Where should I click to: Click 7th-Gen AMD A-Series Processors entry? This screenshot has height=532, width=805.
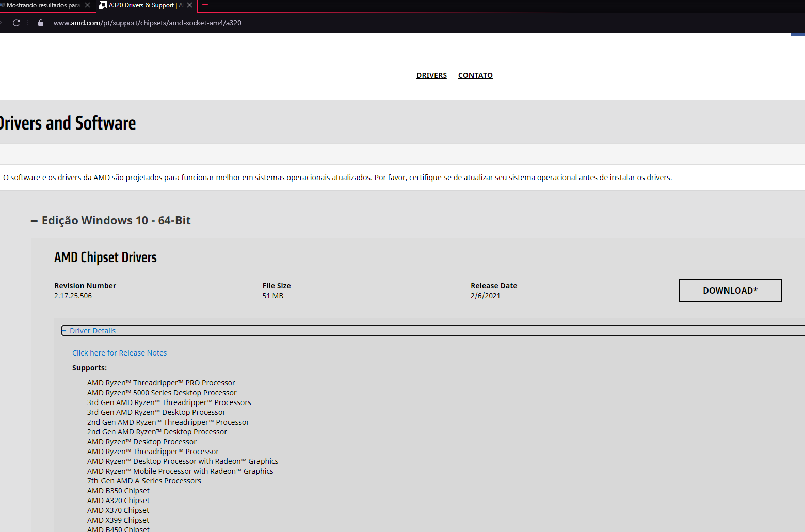[x=144, y=481]
